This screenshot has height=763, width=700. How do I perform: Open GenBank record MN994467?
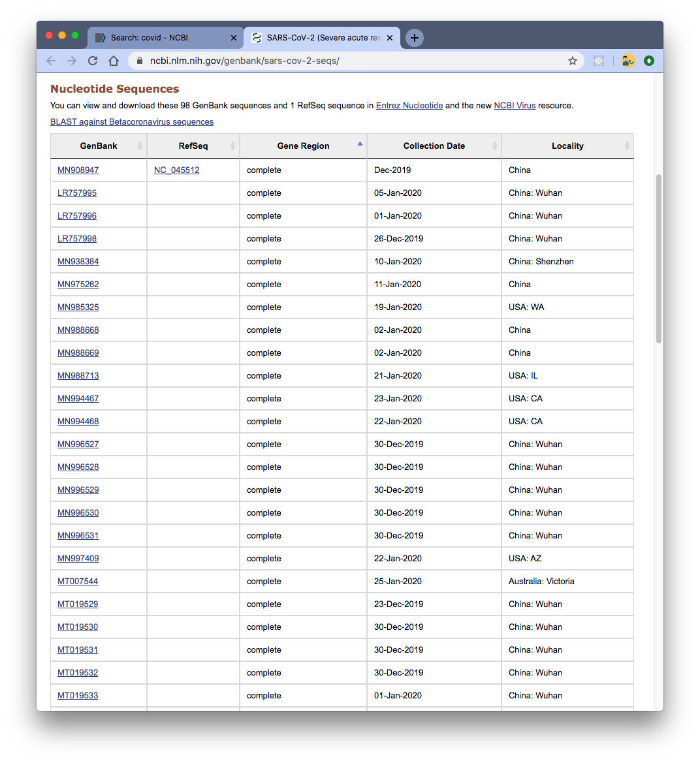tap(78, 399)
